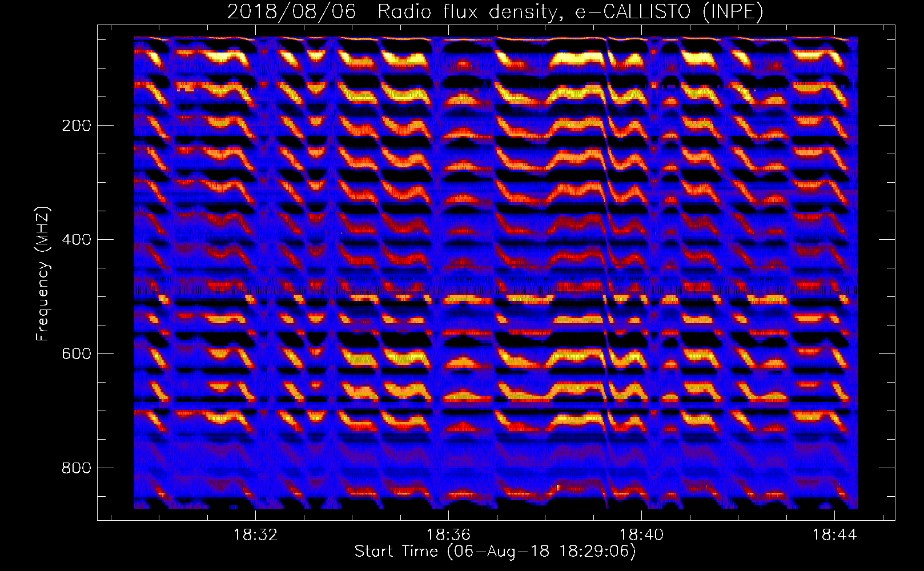This screenshot has width=924, height=571.
Task: Click the 18:32 time tick label
Action: (255, 534)
